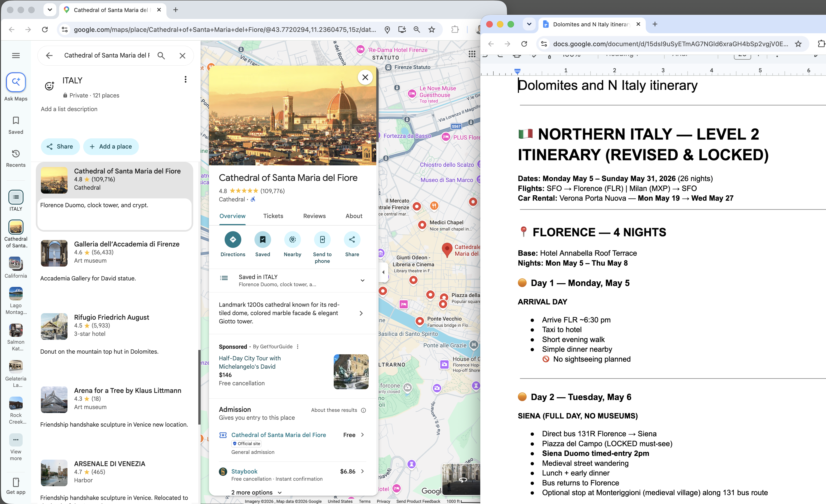Open ITALY list more options menu

pos(185,79)
